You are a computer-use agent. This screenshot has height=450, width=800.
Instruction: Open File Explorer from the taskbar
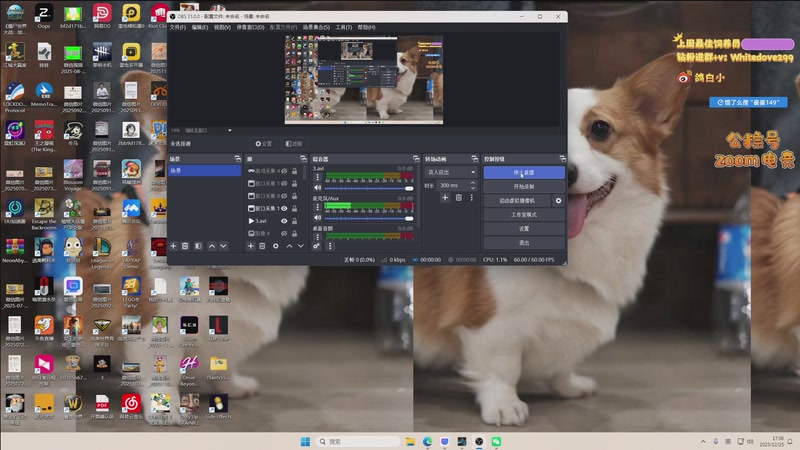pyautogui.click(x=410, y=441)
